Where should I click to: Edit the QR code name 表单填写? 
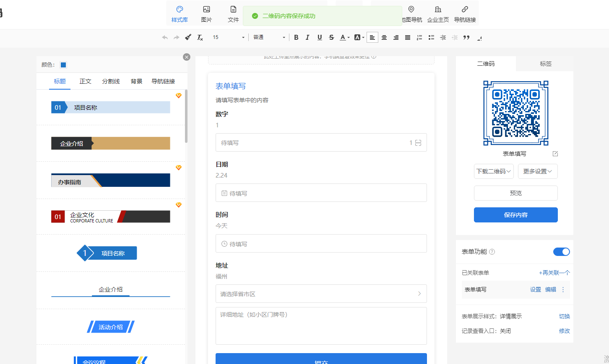(555, 154)
